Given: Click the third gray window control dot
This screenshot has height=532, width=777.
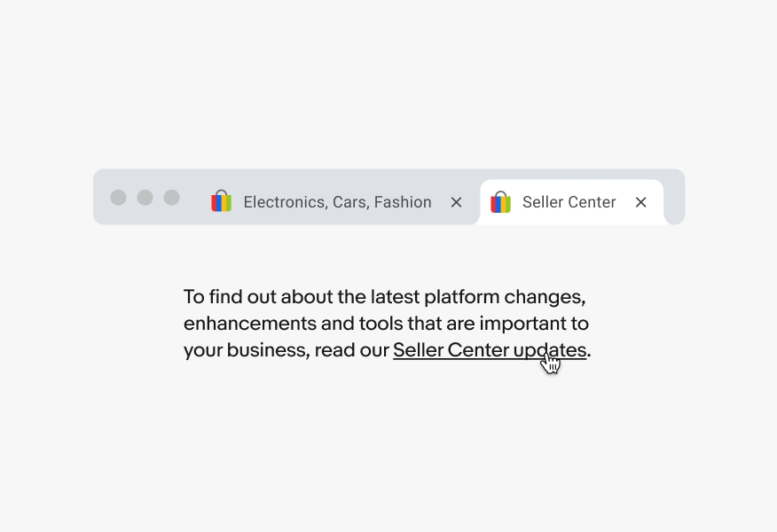Looking at the screenshot, I should 171,197.
